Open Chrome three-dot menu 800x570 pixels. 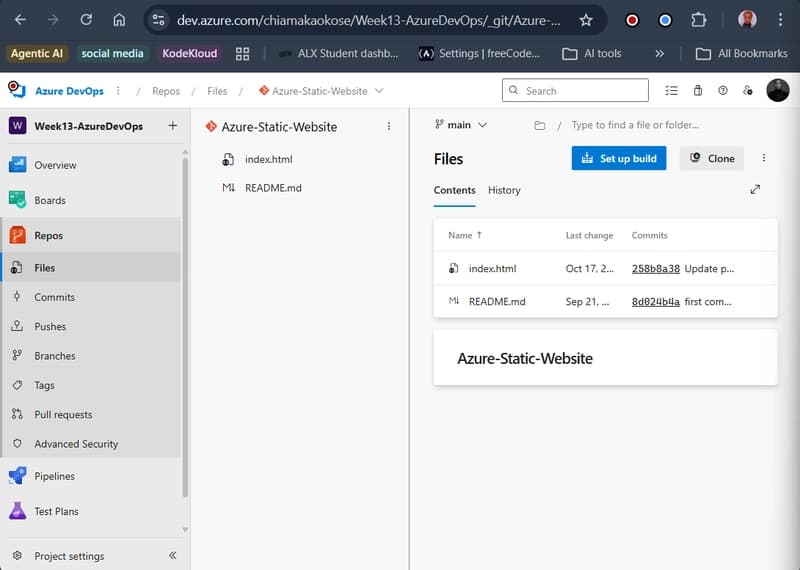(780, 20)
